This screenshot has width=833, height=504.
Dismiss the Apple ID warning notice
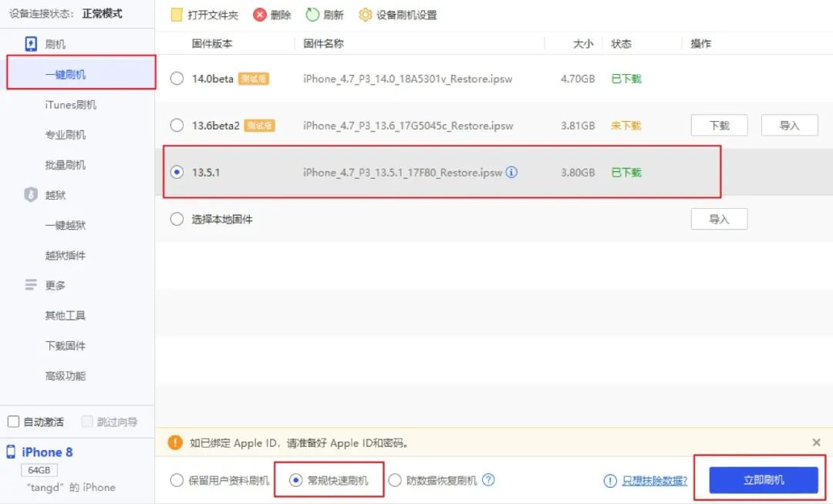[x=816, y=442]
